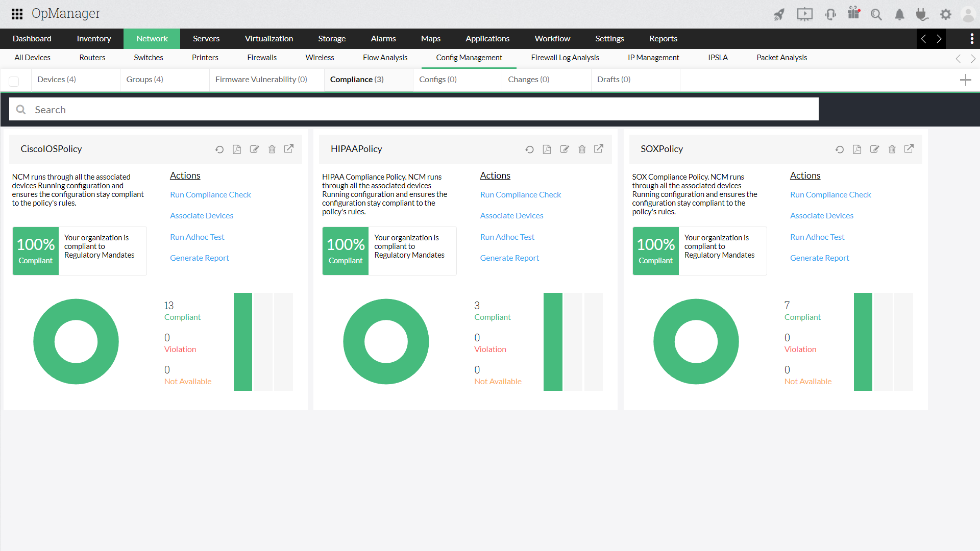
Task: Select all policies with the header checkbox
Action: point(14,81)
